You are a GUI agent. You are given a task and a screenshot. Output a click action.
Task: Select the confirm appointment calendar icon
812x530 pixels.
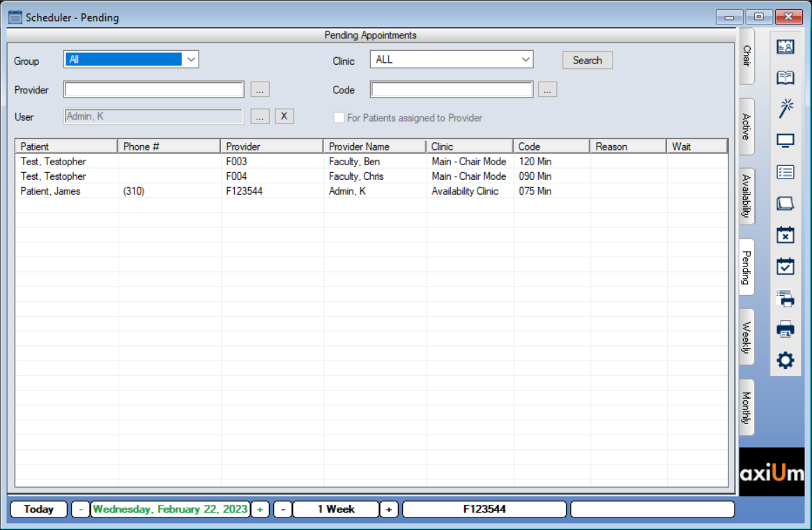(x=785, y=266)
